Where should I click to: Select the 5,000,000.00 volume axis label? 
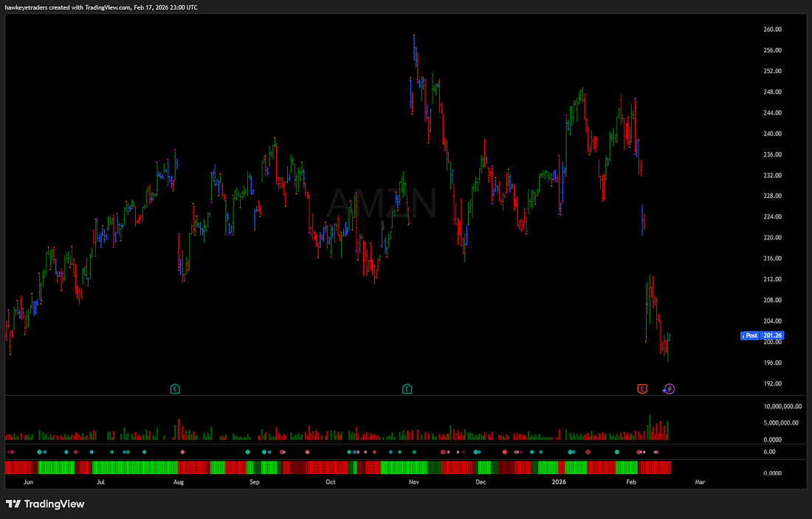[x=781, y=423]
